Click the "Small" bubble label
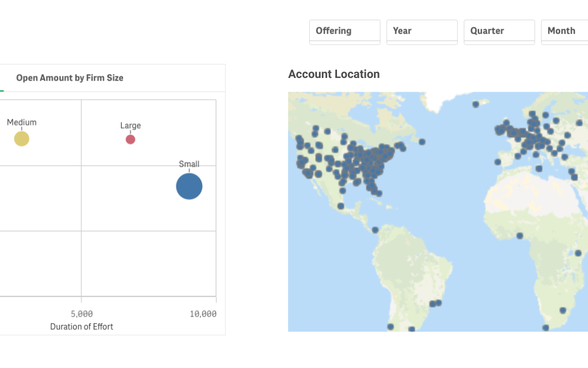Screen dimensions: 588x368 [189, 164]
